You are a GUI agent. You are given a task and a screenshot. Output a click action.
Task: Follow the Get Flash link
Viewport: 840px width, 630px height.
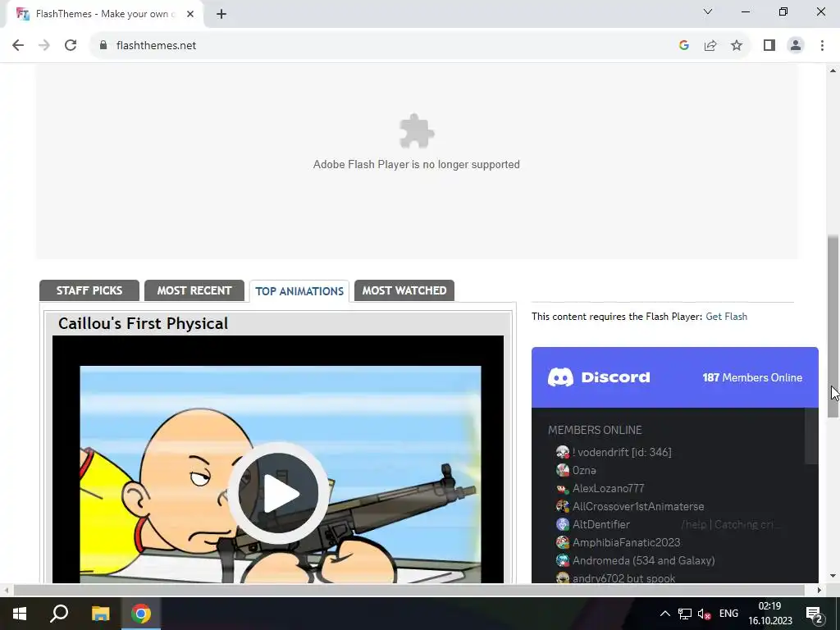[727, 317]
